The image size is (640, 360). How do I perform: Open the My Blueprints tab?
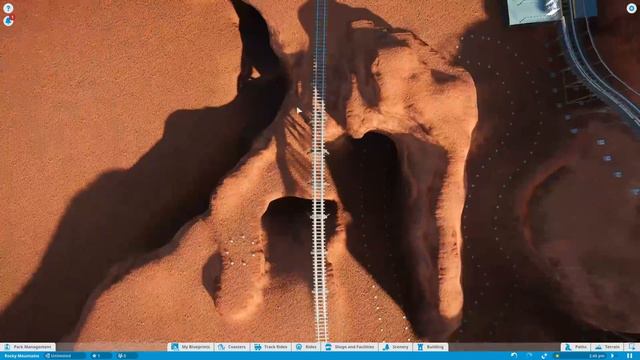191,347
